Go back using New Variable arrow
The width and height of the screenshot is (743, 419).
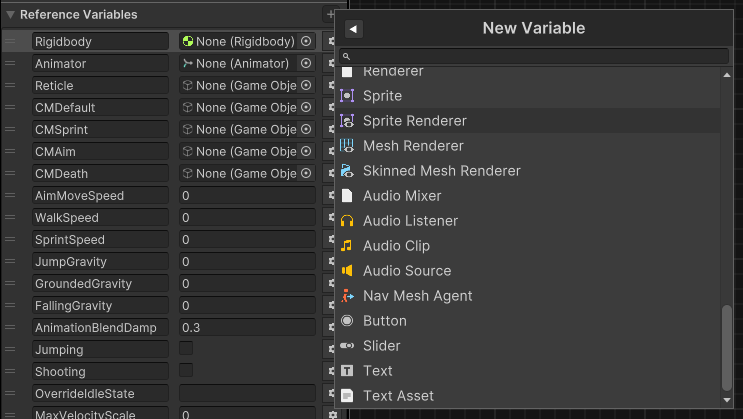pyautogui.click(x=354, y=29)
